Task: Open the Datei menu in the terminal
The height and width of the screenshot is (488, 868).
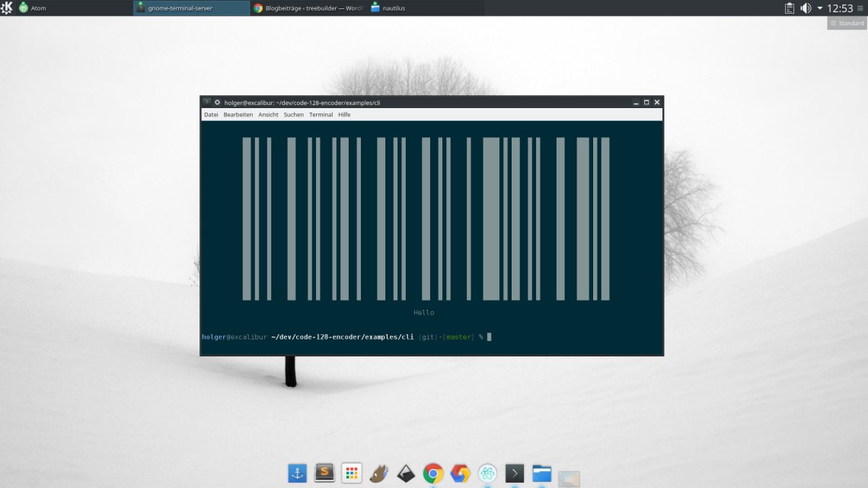Action: coord(210,114)
